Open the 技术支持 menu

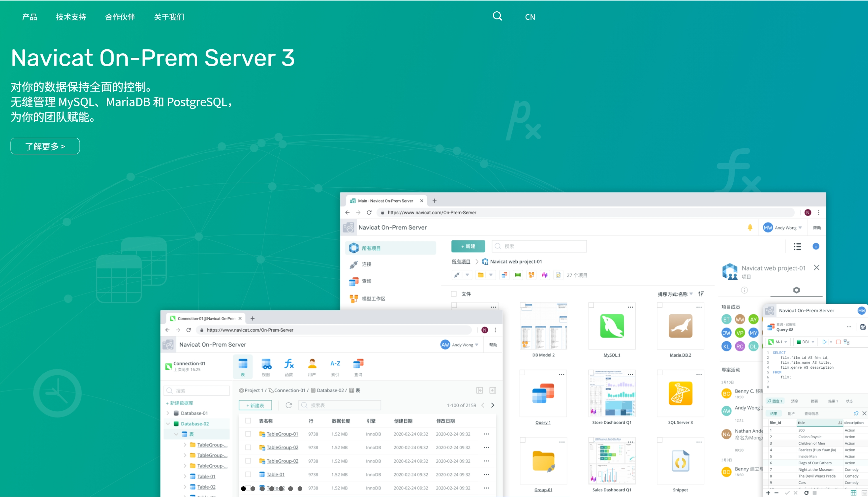[71, 17]
